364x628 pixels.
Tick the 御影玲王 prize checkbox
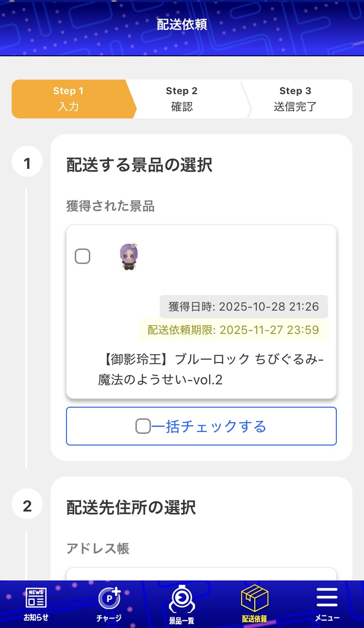coord(83,256)
